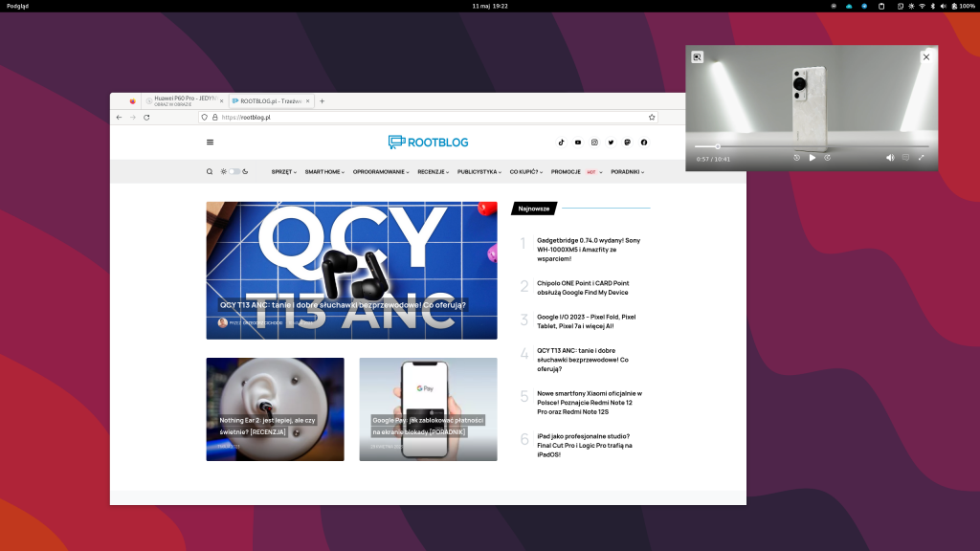Toggle the dark mode switch
The height and width of the screenshot is (551, 980).
234,172
